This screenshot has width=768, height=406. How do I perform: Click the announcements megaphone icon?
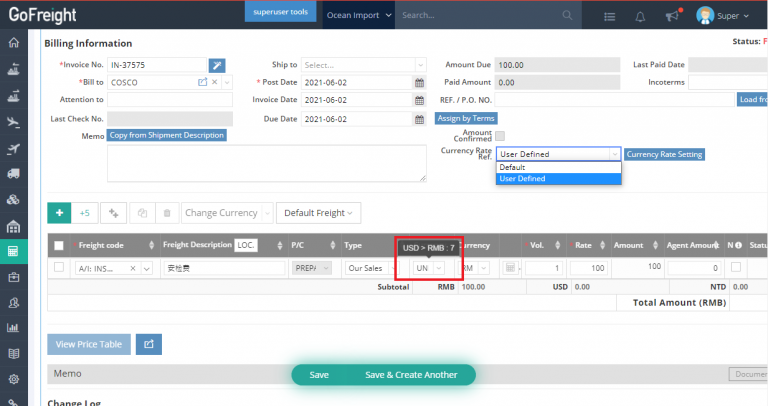[671, 16]
